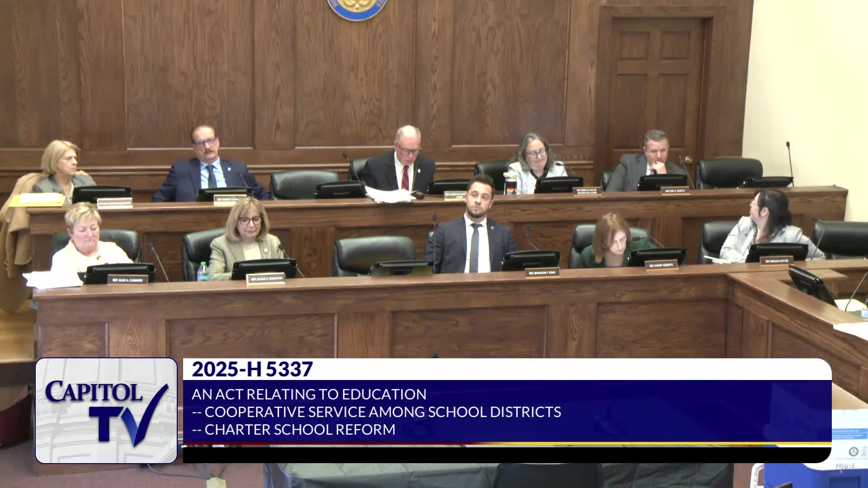Image resolution: width=868 pixels, height=488 pixels.
Task: Click the 2025-H 5337 bill number heading
Action: (252, 369)
